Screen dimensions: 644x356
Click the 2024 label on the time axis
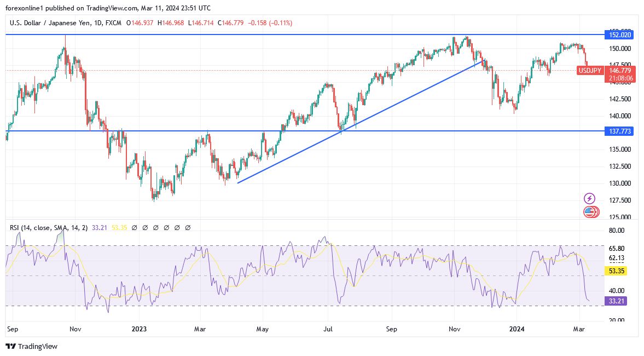518,330
